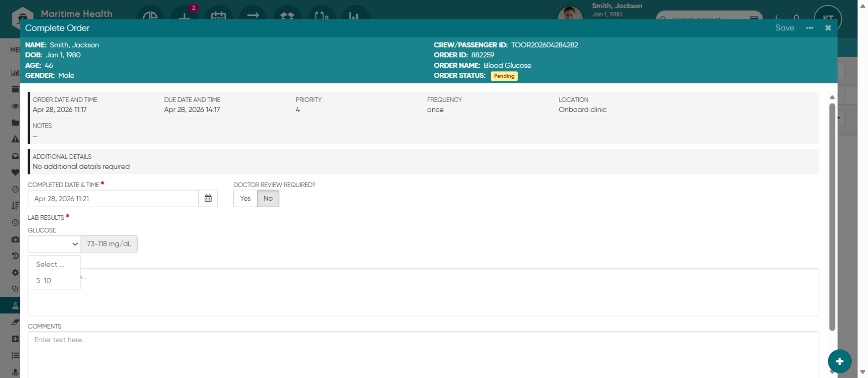Open the bar chart reports icon in top bar
Image resolution: width=868 pixels, height=378 pixels.
pyautogui.click(x=356, y=15)
